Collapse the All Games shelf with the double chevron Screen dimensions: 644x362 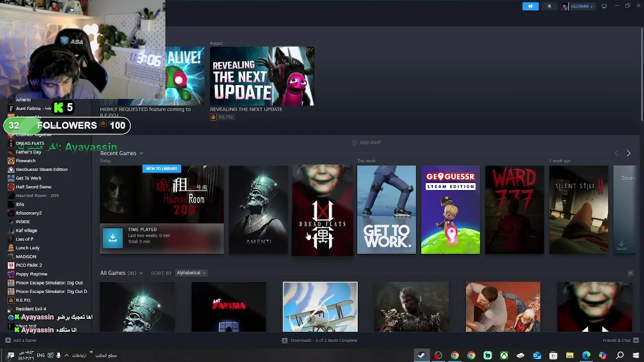tap(630, 273)
